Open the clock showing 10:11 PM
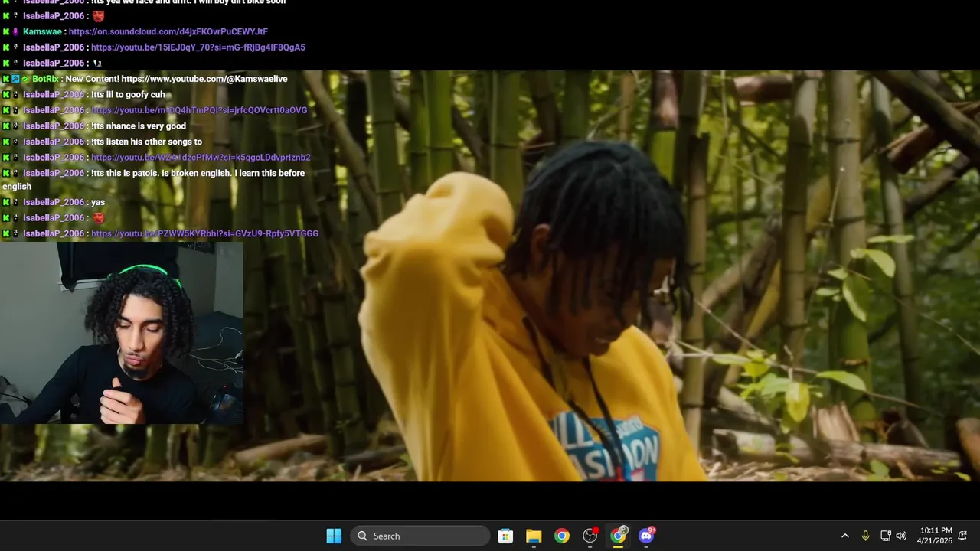This screenshot has width=980, height=551. (x=935, y=536)
